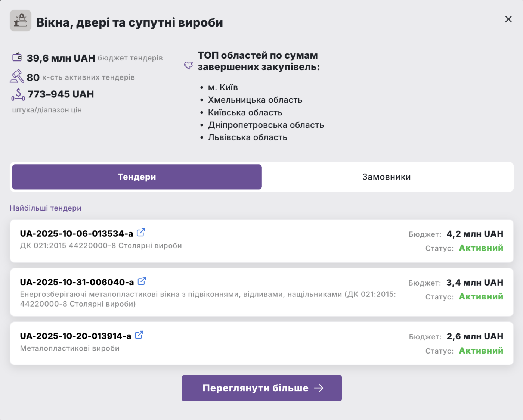523x420 pixels.
Task: Switch to the Замовники tab
Action: click(x=387, y=177)
